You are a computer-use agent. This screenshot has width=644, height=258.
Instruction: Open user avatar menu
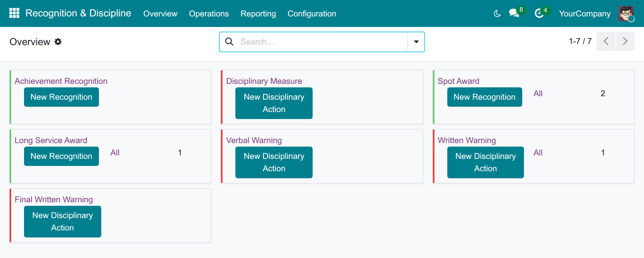point(626,13)
